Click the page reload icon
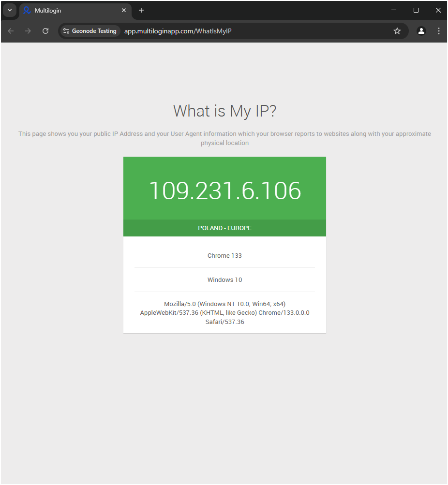The height and width of the screenshot is (485, 448). 45,30
